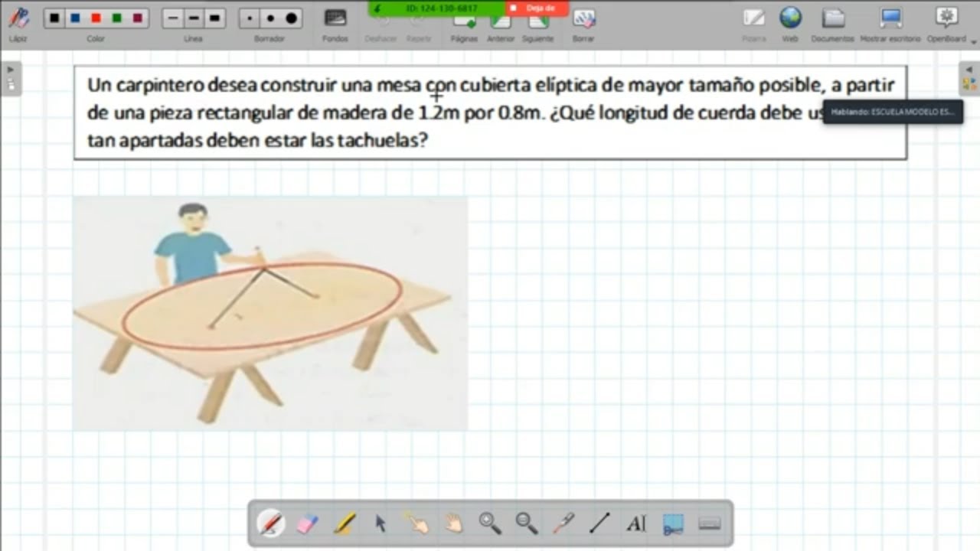Select the carpenter table illustration

(270, 313)
